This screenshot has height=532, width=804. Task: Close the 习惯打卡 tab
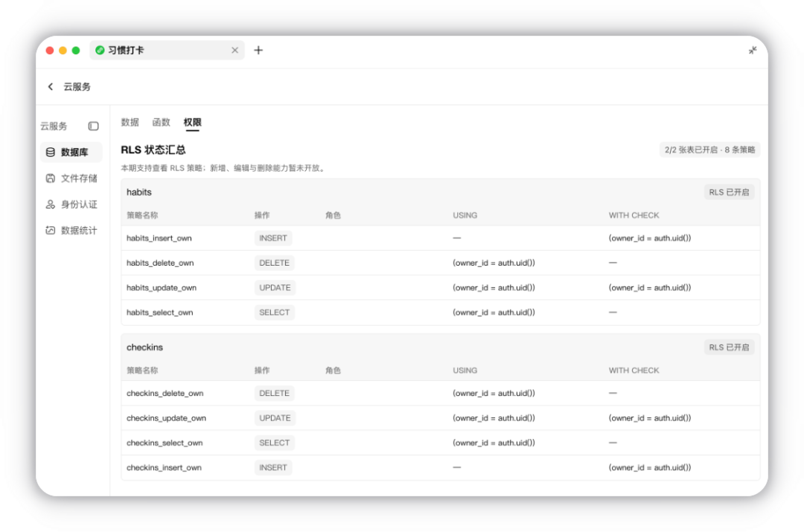pyautogui.click(x=234, y=51)
